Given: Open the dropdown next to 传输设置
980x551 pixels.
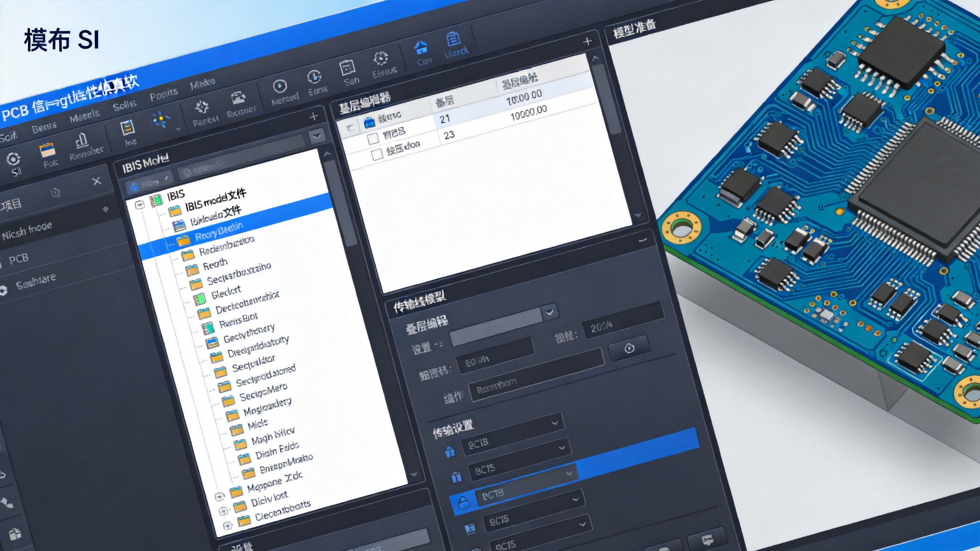Looking at the screenshot, I should [x=555, y=423].
